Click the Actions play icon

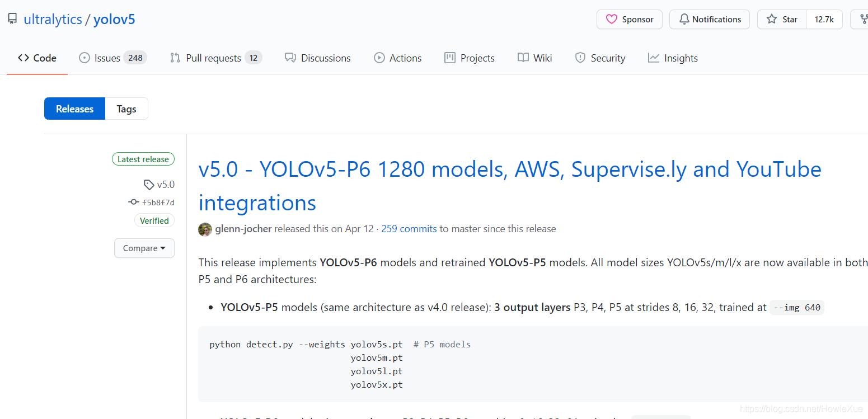[x=379, y=58]
